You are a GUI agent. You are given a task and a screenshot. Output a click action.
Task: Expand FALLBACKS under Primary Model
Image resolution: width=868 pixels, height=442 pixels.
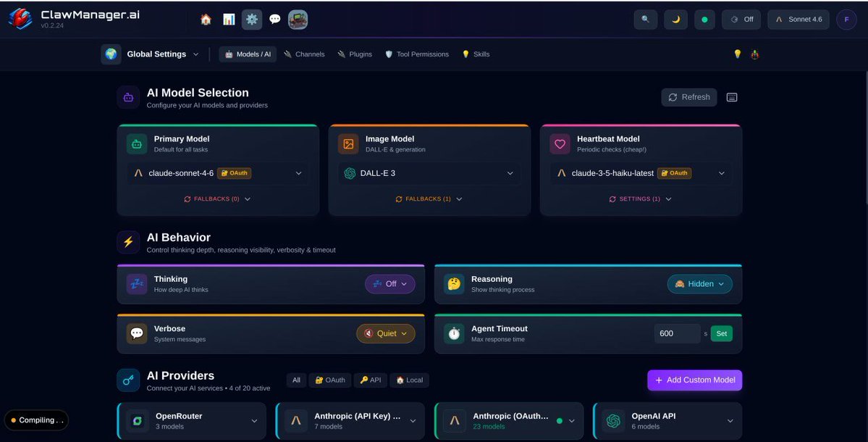[217, 198]
